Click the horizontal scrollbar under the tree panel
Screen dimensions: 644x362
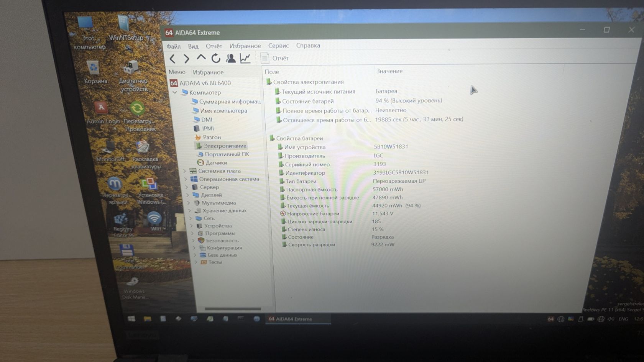click(x=233, y=309)
